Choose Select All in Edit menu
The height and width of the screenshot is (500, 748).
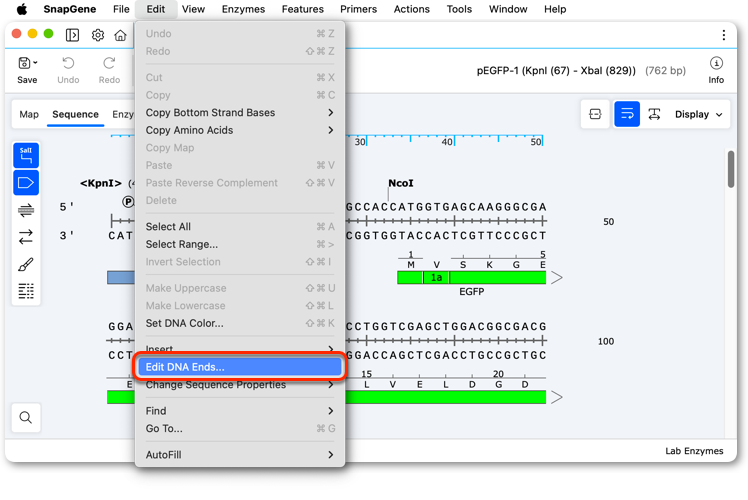[239, 227]
